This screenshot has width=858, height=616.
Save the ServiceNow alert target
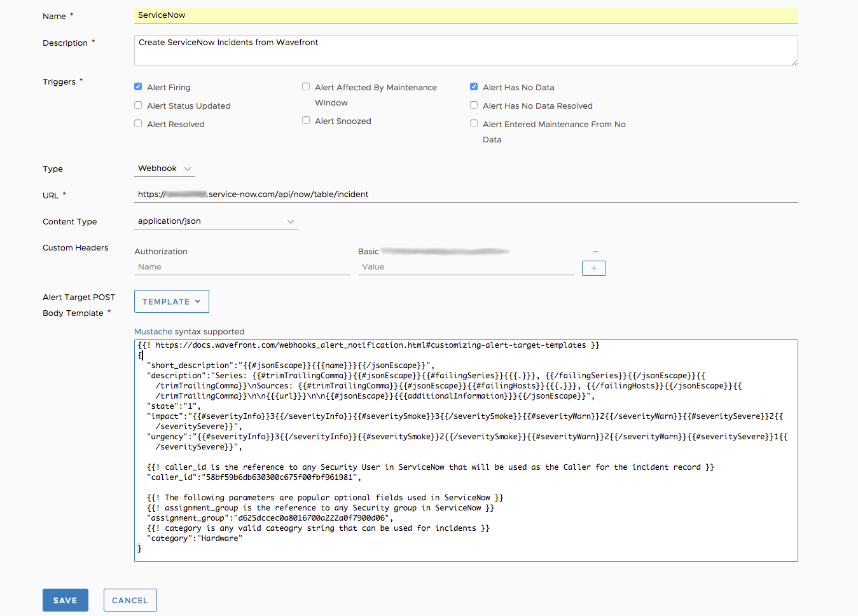coord(65,599)
